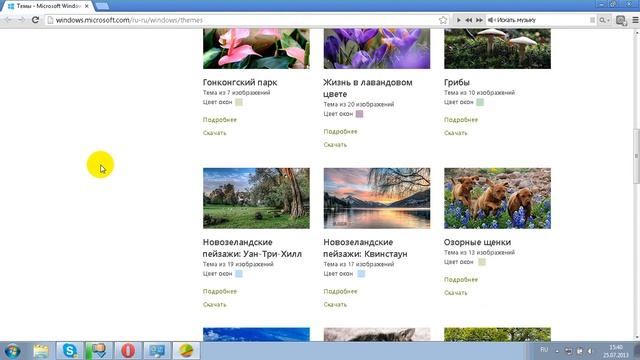Download the Уан-Три-Хилл theme
640x360 pixels.
tap(214, 305)
